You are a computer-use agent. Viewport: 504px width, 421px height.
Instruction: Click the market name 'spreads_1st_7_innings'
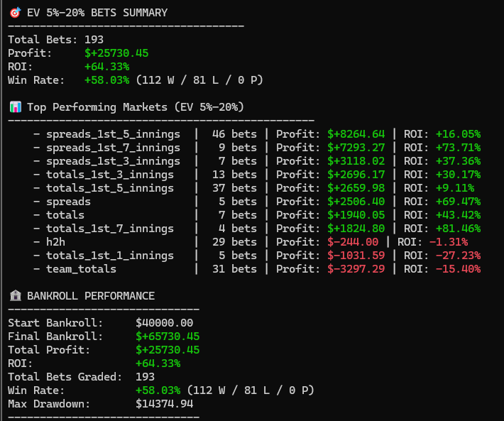(x=113, y=148)
